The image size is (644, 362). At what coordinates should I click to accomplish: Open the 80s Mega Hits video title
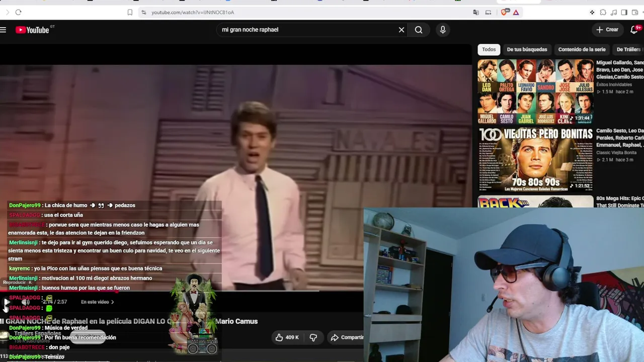(620, 202)
